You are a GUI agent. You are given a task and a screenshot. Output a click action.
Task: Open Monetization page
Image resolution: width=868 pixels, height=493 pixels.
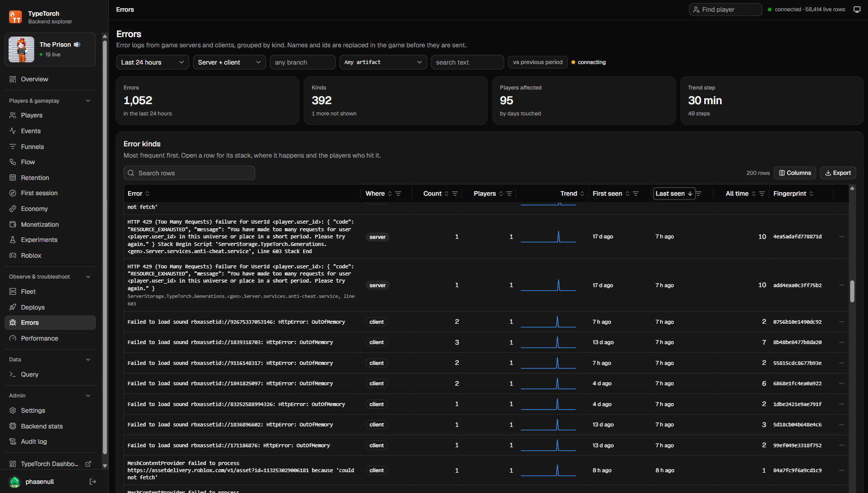pos(50,225)
